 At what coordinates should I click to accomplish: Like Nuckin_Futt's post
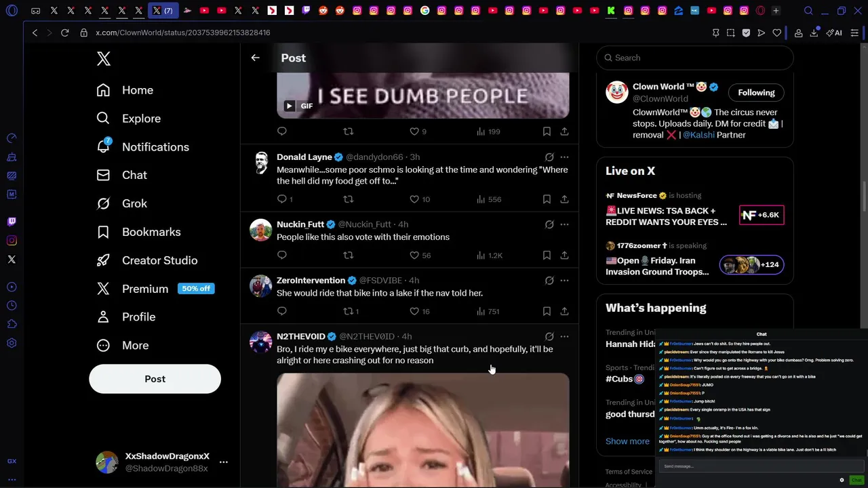(x=414, y=256)
